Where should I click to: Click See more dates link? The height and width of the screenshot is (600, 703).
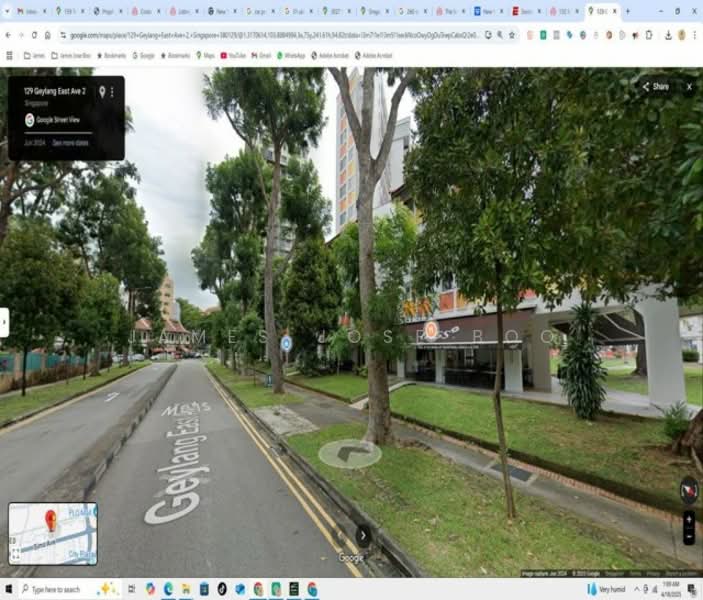pos(70,143)
